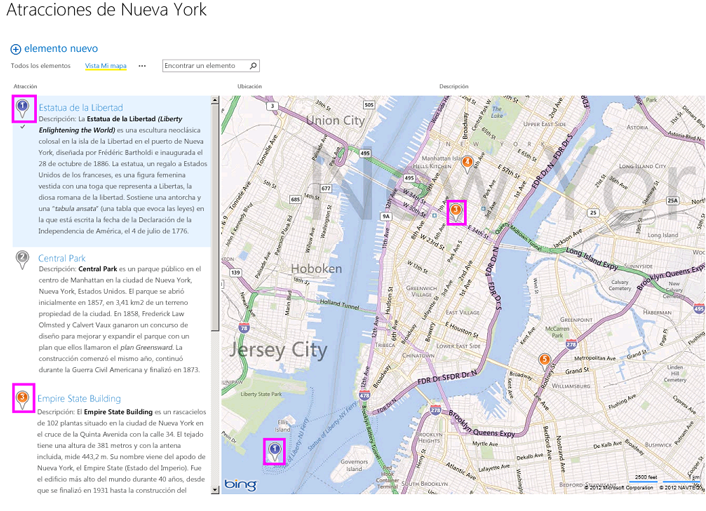Click the 78 interstate shield near Jersey City
This screenshot has height=511, width=706.
[244, 328]
